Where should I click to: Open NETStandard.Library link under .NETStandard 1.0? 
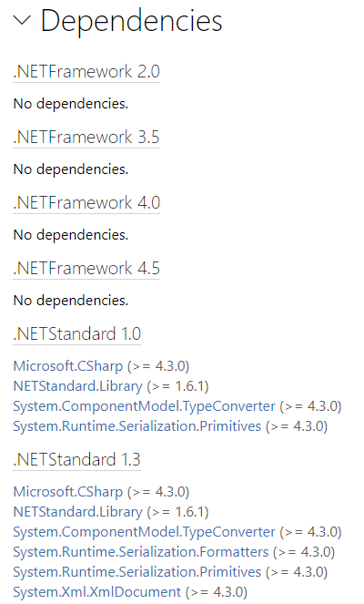pyautogui.click(x=77, y=386)
